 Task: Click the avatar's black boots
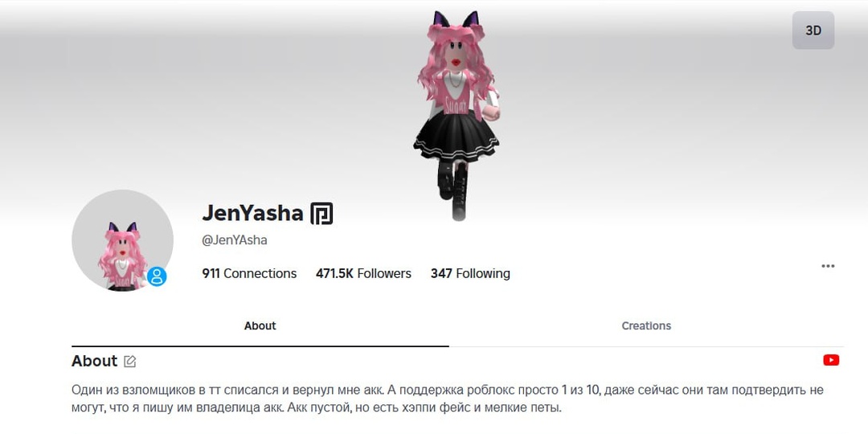point(453,190)
